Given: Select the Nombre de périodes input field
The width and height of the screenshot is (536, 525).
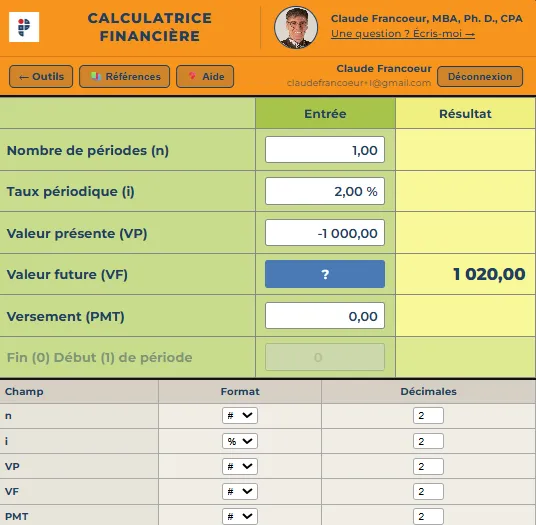Looking at the screenshot, I should click(325, 150).
